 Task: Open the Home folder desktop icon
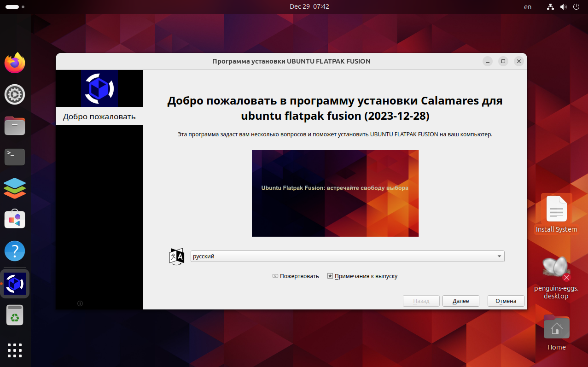556,333
